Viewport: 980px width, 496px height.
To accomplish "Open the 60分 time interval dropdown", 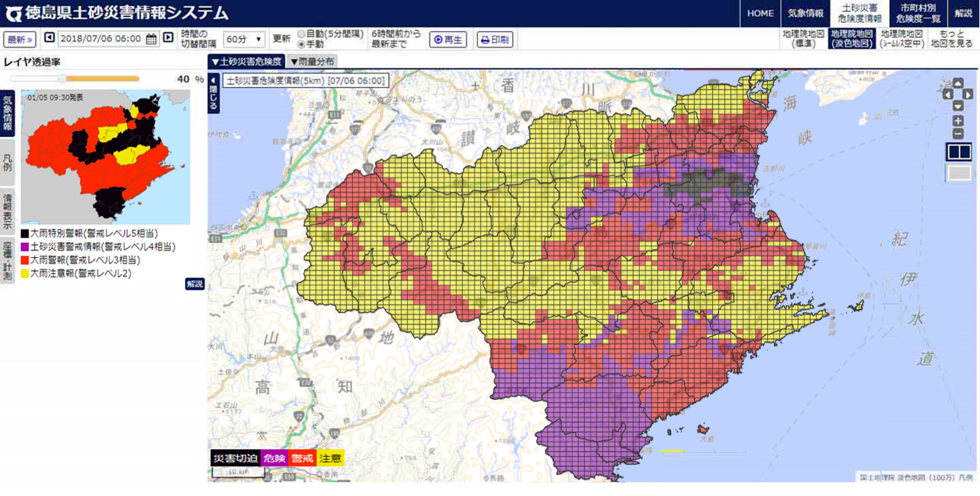I will click(244, 39).
